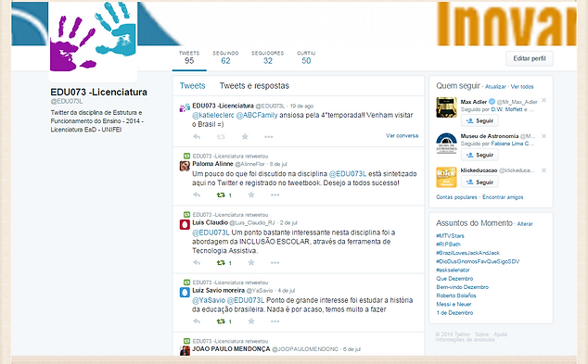Favorite the @katieleclerc tweet with the star

(x=245, y=136)
